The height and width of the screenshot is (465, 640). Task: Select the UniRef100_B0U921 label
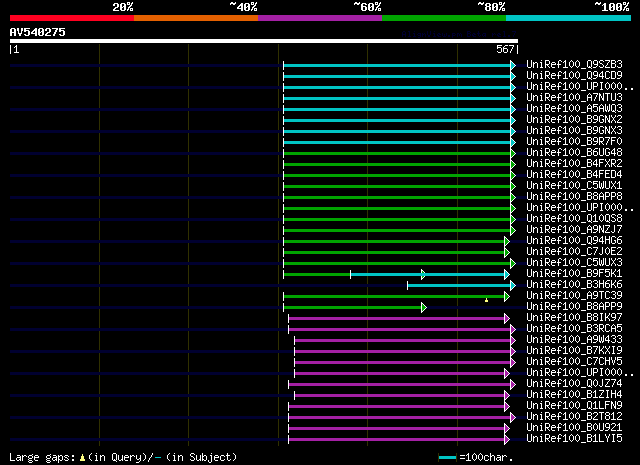click(x=574, y=428)
